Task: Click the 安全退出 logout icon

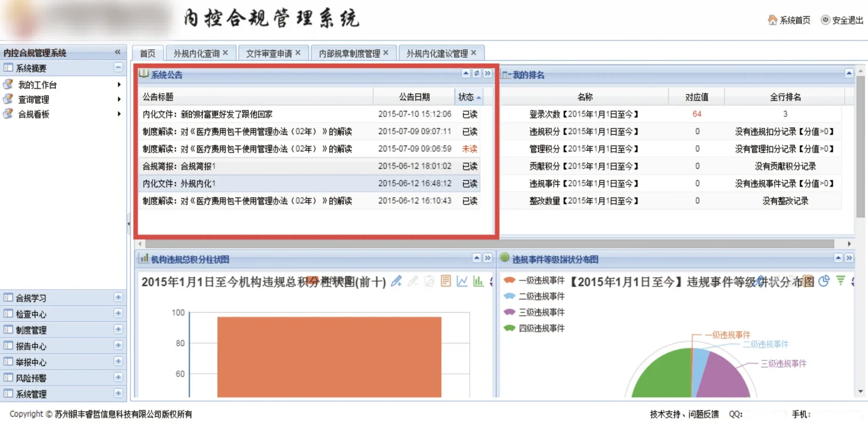Action: point(825,20)
